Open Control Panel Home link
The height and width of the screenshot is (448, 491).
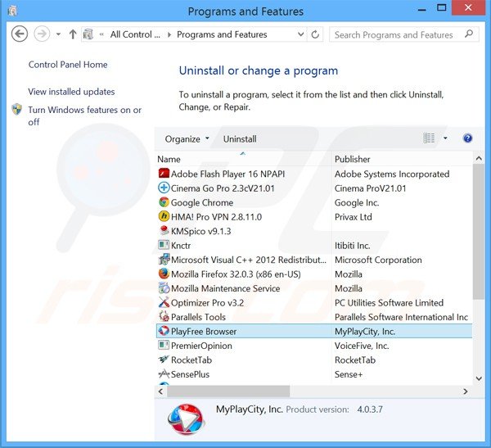pyautogui.click(x=68, y=65)
